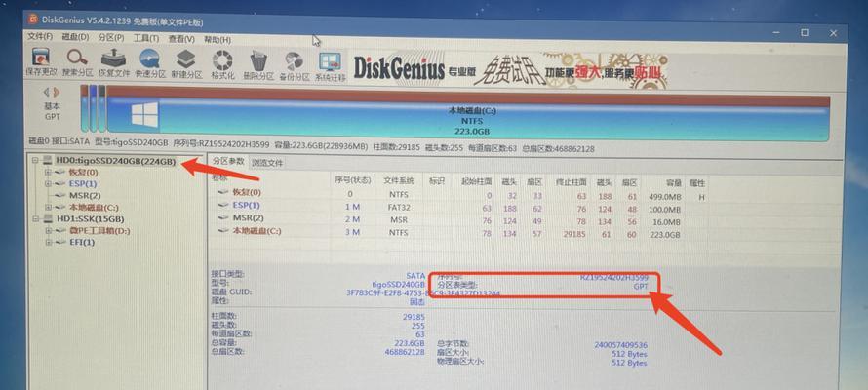Expand the EFI(1) tree node
Image resolution: width=868 pixels, height=390 pixels.
[49, 242]
